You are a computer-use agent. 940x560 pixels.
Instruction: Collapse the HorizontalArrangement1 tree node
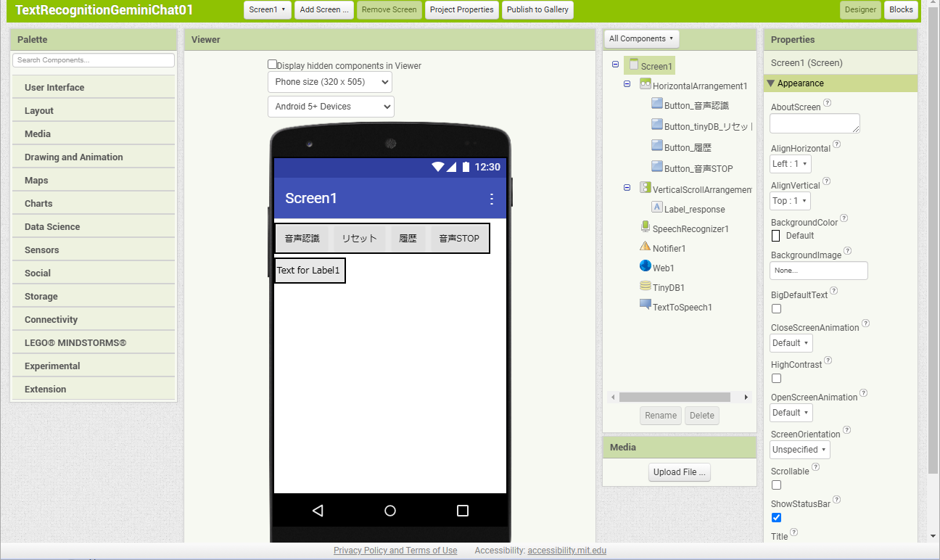(x=627, y=84)
